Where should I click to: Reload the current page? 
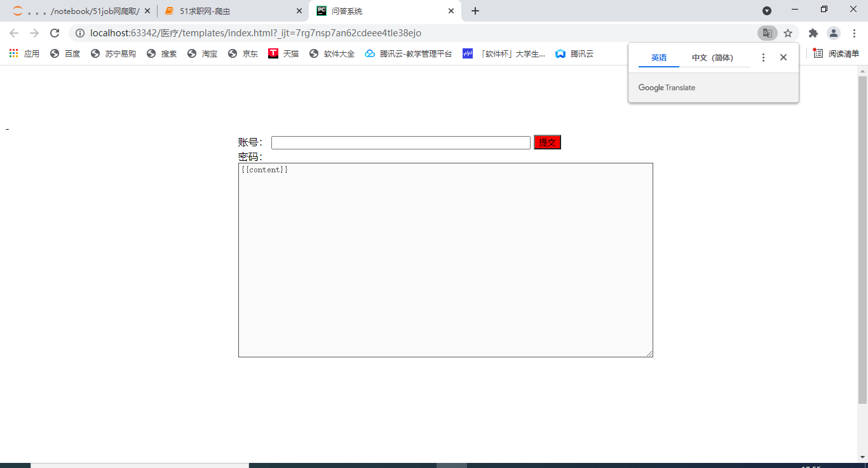click(x=55, y=33)
